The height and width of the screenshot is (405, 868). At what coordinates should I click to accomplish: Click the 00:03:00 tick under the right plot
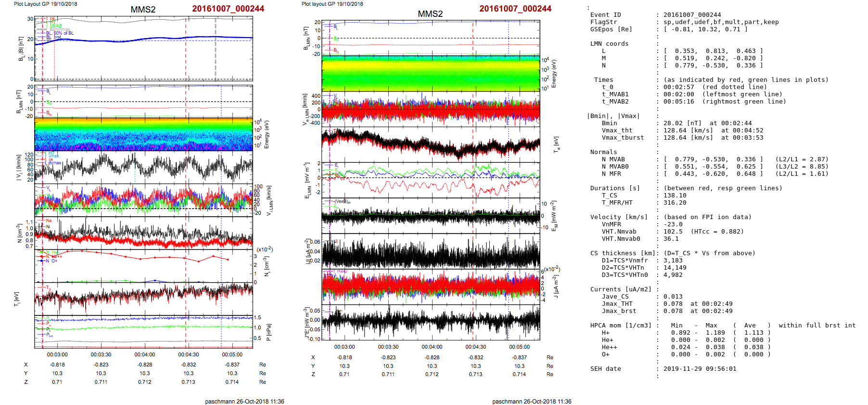tap(345, 347)
